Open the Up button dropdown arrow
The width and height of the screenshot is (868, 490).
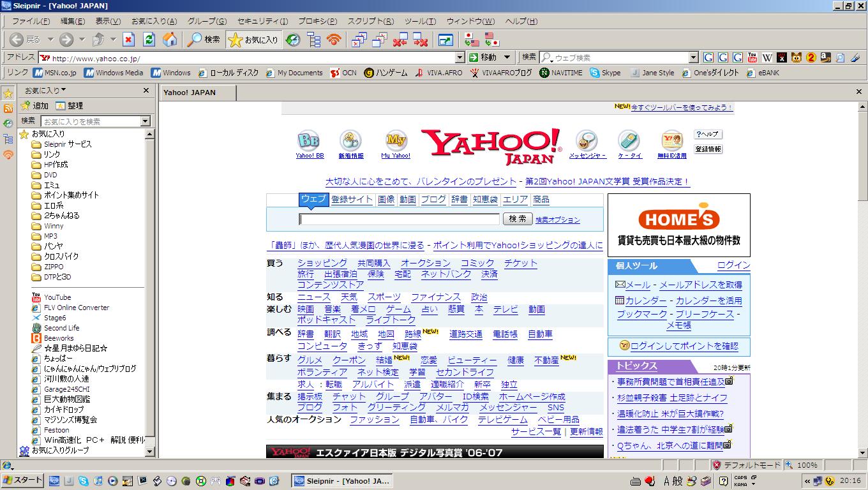113,40
